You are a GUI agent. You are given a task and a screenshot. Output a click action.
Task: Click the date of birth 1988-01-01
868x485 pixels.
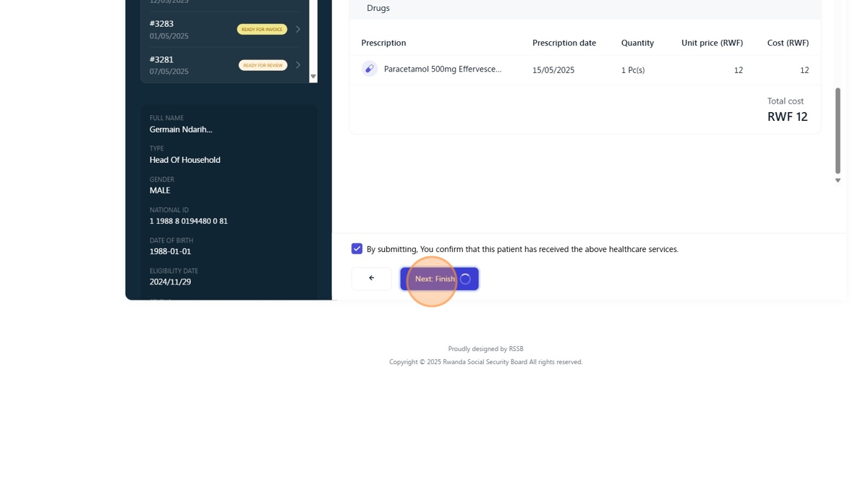(x=170, y=251)
